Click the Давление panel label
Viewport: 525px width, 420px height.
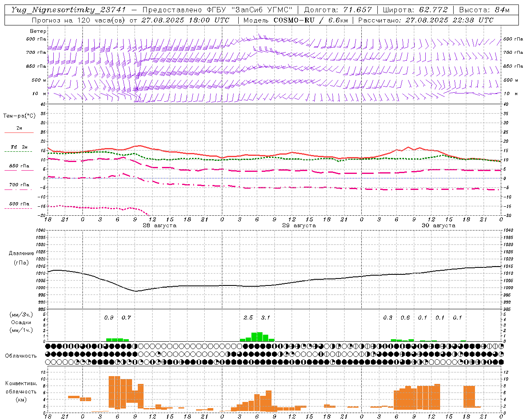click(21, 253)
